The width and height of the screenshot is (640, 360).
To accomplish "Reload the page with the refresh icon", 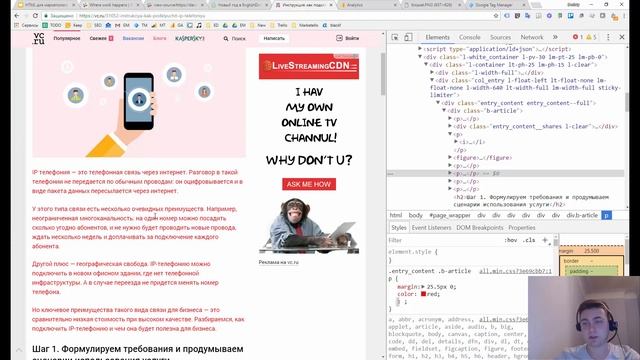I will [x=35, y=16].
